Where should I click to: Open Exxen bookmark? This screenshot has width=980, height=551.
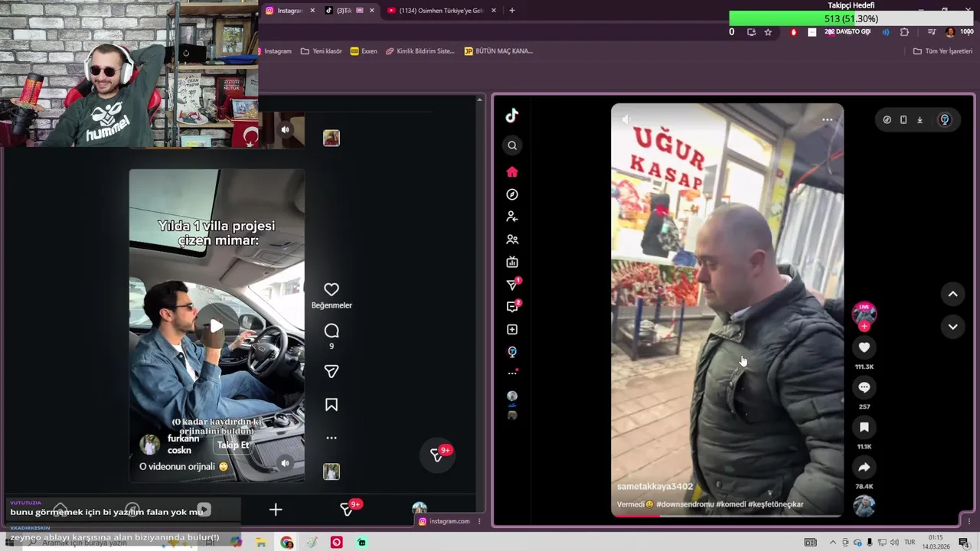point(364,51)
